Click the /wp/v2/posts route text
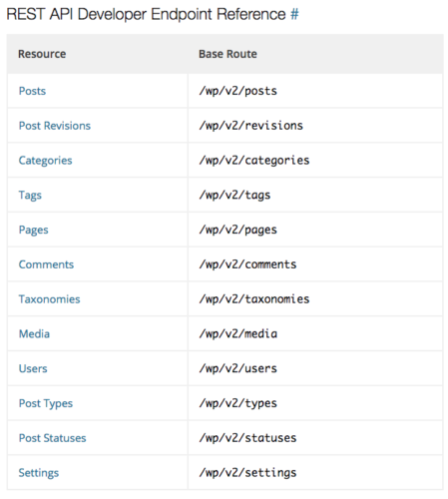Image resolution: width=448 pixels, height=499 pixels. click(238, 91)
